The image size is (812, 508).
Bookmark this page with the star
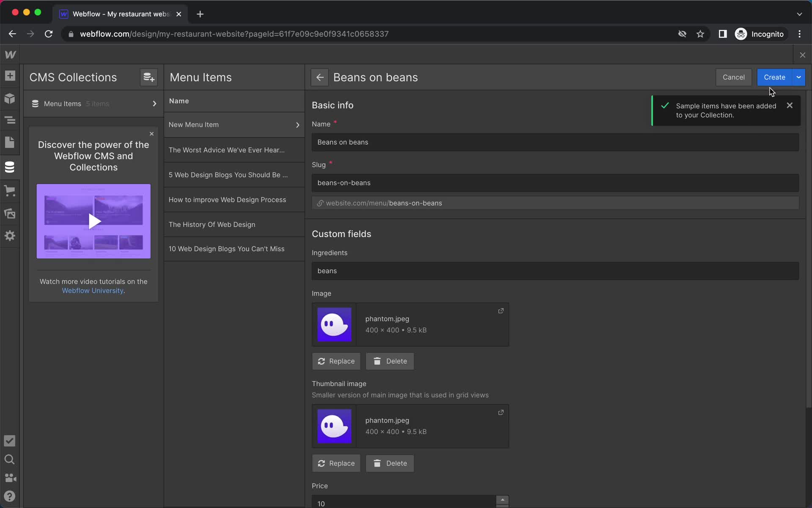pyautogui.click(x=700, y=34)
